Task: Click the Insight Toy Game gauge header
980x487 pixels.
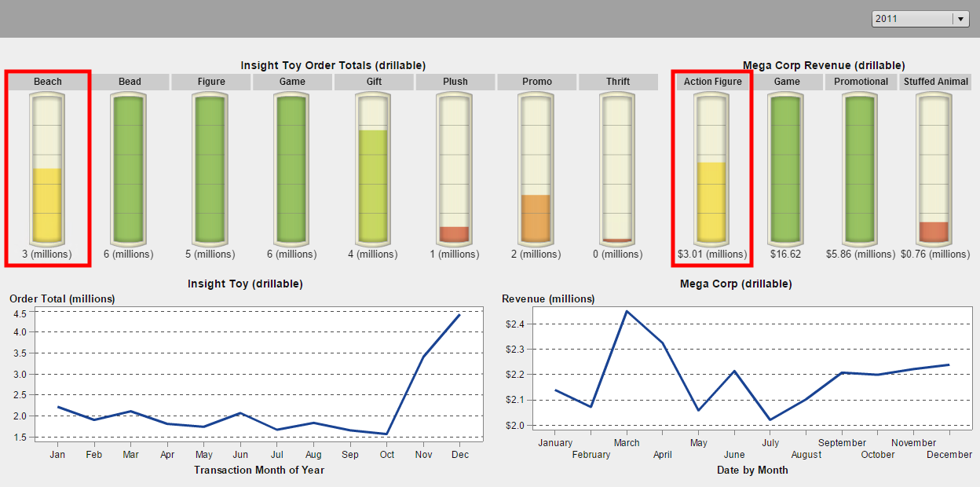Action: [292, 82]
